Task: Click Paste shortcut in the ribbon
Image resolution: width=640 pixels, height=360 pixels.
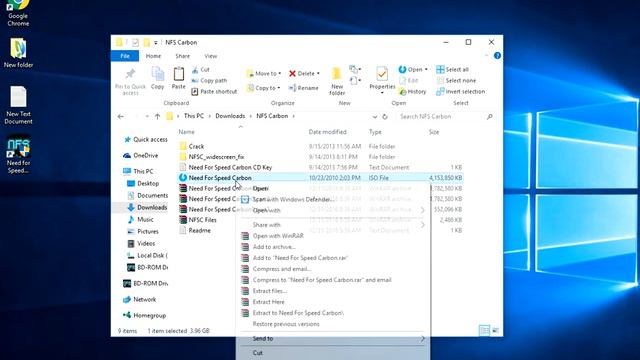Action: click(x=214, y=92)
